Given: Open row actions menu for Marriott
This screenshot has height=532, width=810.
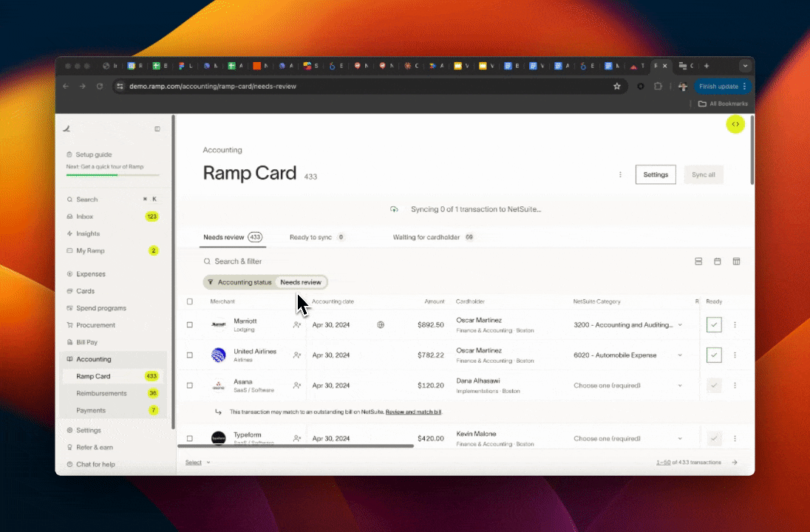Looking at the screenshot, I should 735,325.
